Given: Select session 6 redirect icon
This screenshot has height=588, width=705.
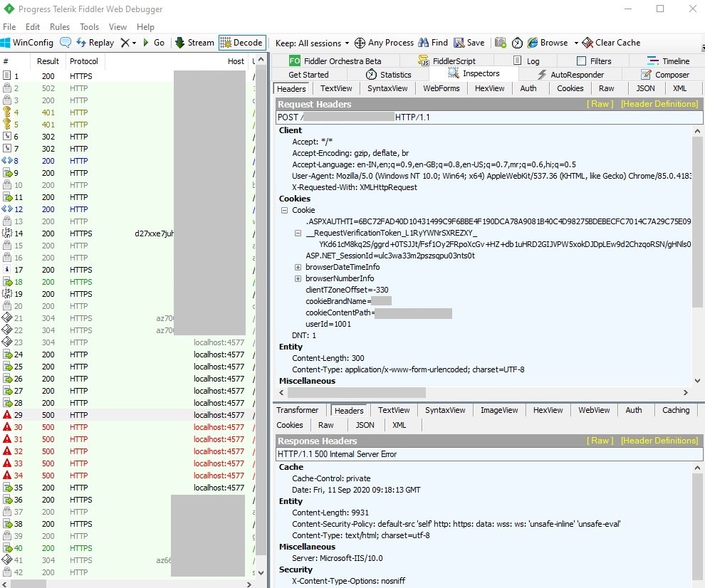Looking at the screenshot, I should (6, 136).
